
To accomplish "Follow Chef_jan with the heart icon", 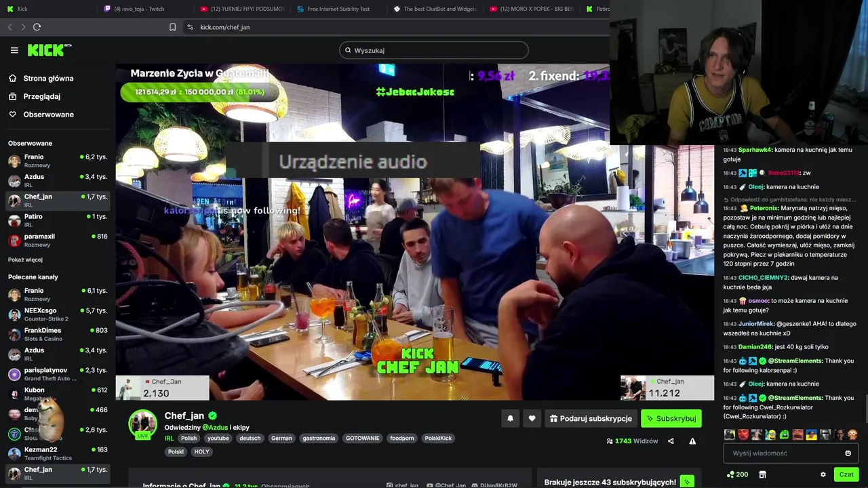I will 532,419.
